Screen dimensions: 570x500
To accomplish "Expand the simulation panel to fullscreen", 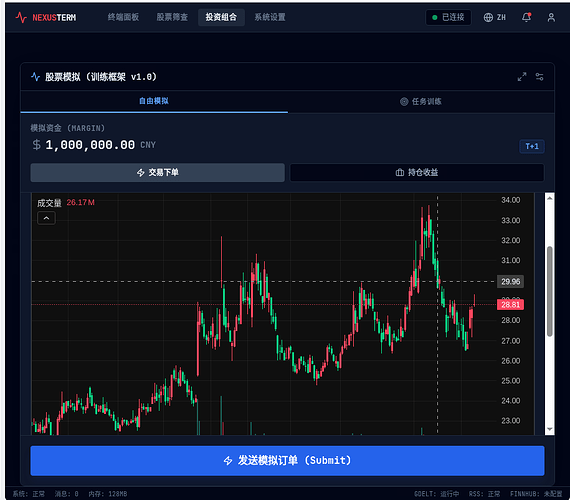I will (x=522, y=77).
